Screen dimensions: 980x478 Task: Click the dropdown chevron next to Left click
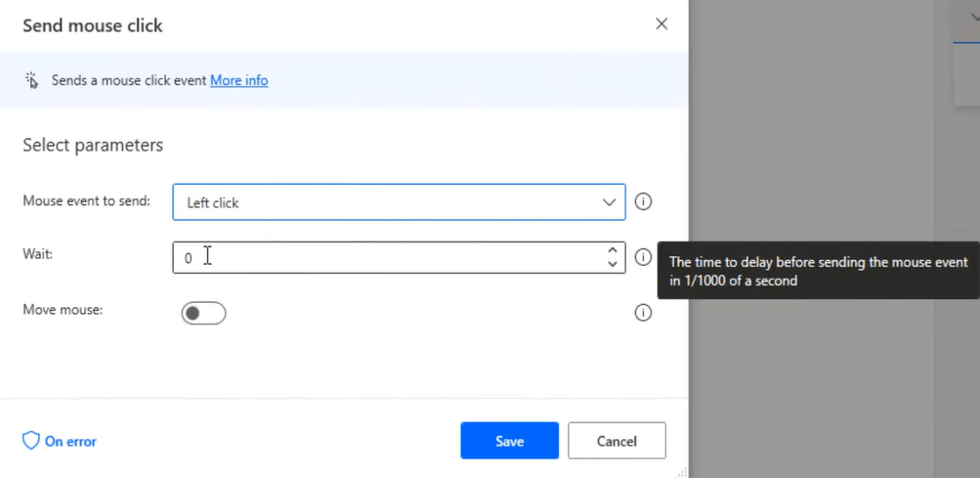(x=609, y=202)
